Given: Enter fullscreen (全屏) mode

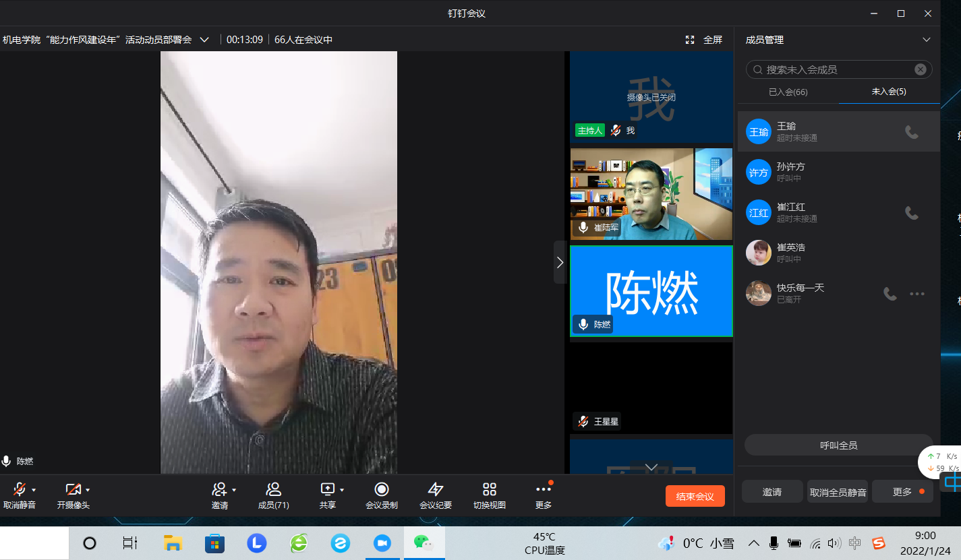Looking at the screenshot, I should 704,40.
